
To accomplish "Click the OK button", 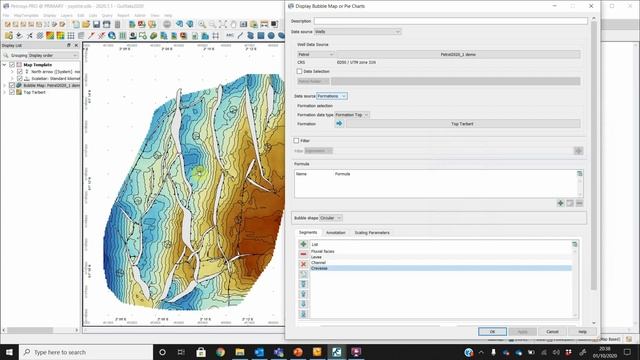I will (x=492, y=331).
